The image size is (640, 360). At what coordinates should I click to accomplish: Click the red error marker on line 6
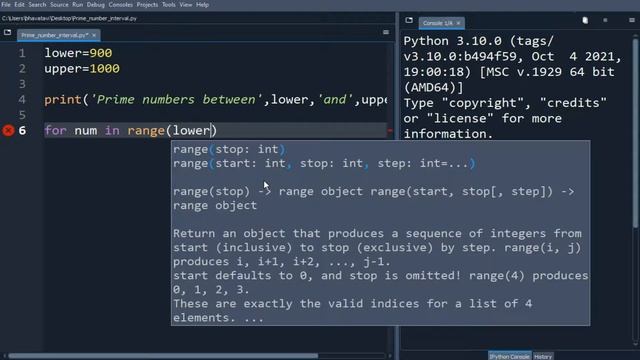[8, 131]
